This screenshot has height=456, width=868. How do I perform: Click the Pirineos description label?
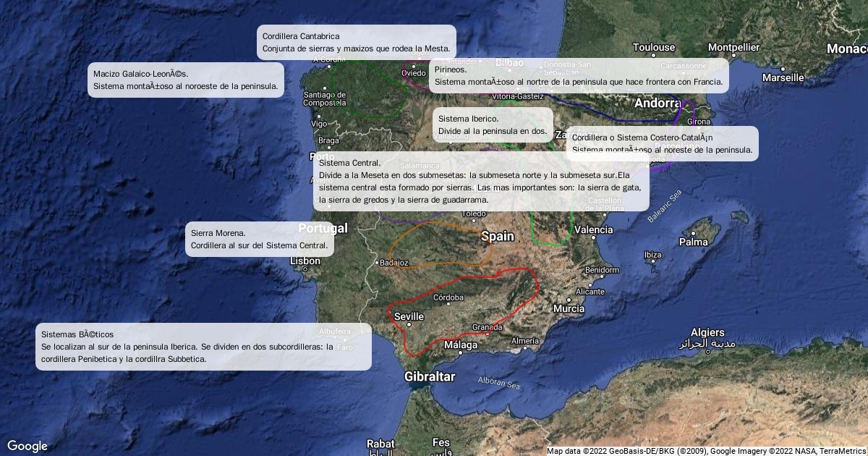coord(579,75)
